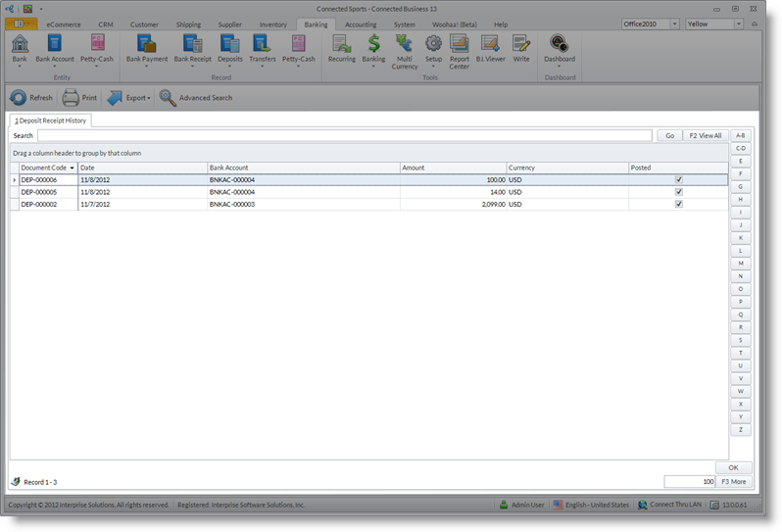Toggle Posted checkbox for DEP-000005
782x532 pixels.
point(678,192)
